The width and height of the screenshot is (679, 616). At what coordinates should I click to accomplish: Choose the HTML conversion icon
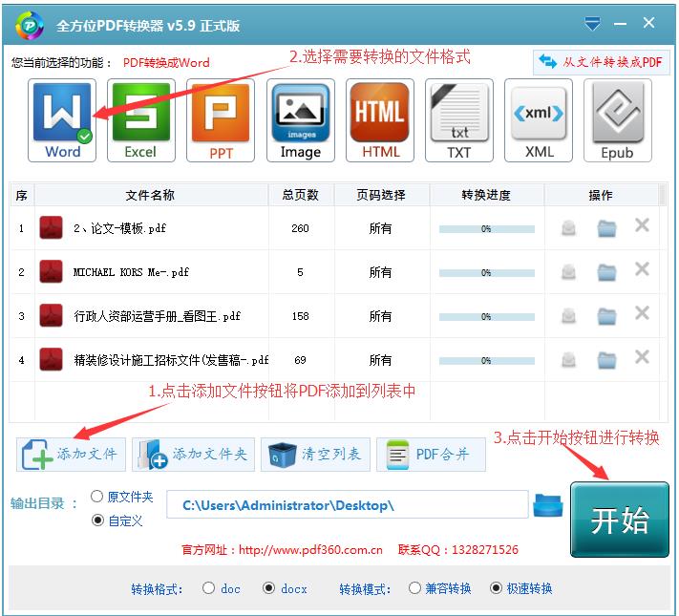click(x=380, y=120)
